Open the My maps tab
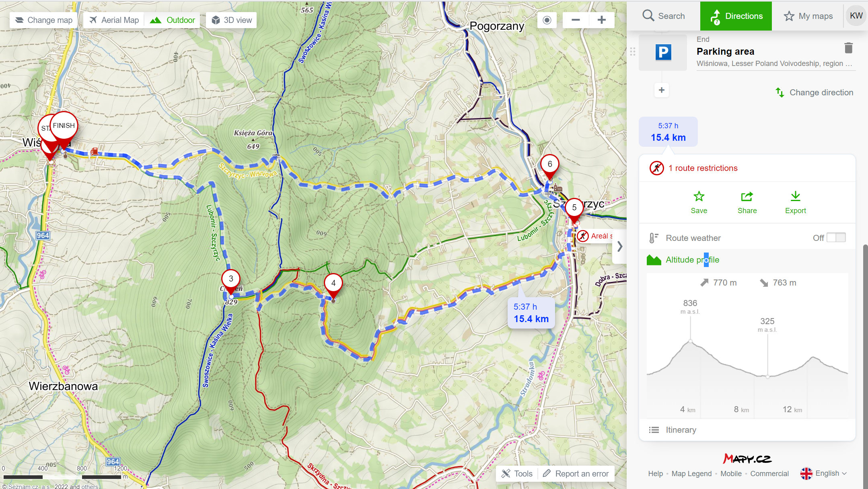The width and height of the screenshot is (868, 489). point(808,16)
